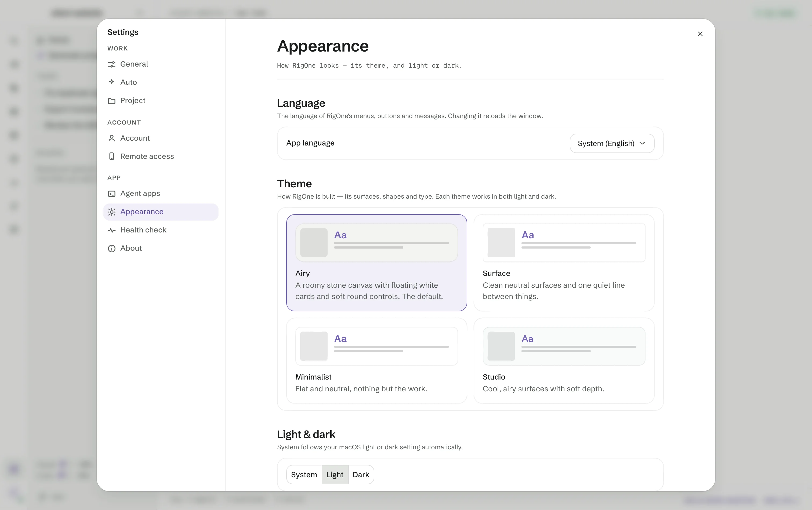Open the Account settings label

pyautogui.click(x=135, y=138)
